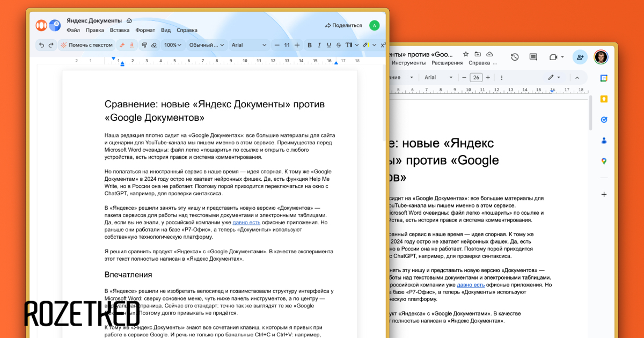Click the «Яндекс Документы» document title

[x=94, y=20]
